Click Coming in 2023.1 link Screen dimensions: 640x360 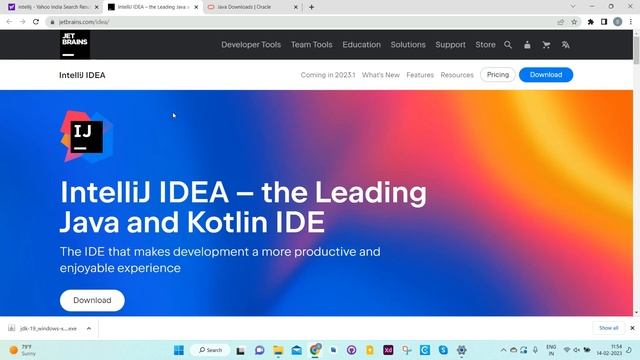(x=328, y=75)
